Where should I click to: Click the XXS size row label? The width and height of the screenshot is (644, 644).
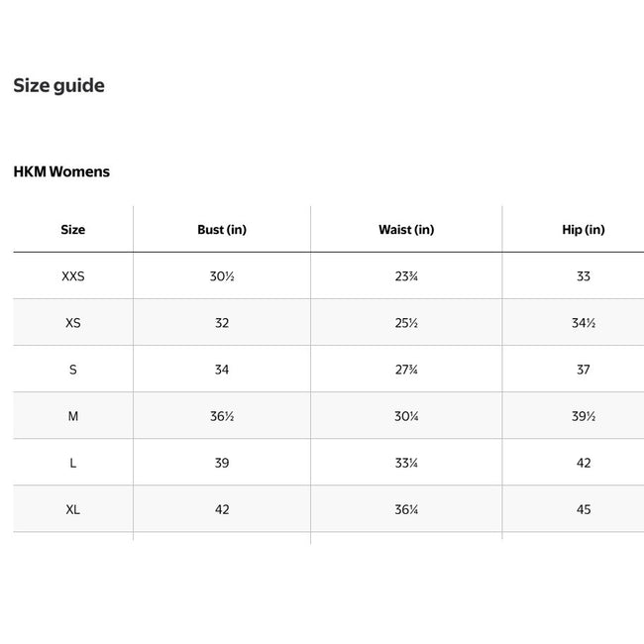(x=72, y=276)
